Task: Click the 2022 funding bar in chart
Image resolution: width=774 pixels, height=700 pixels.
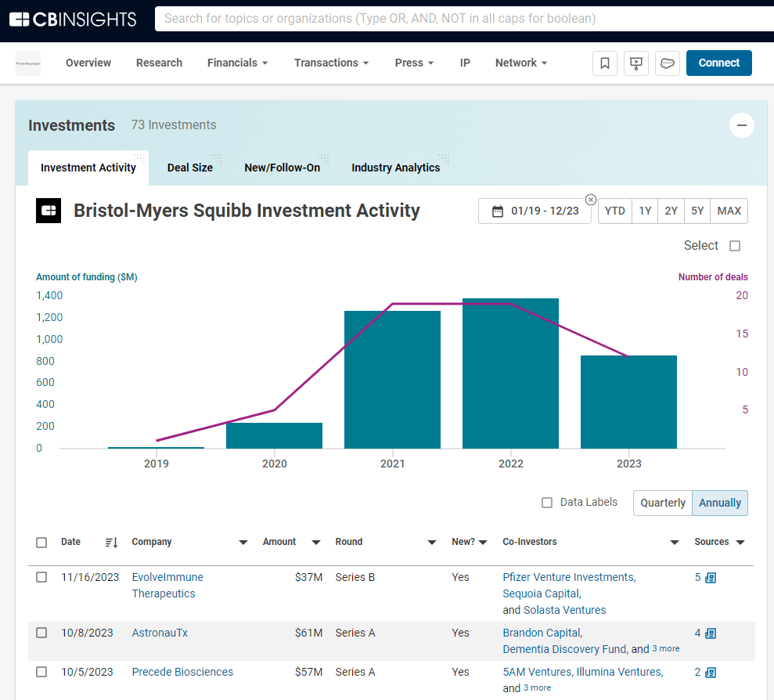Action: tap(510, 373)
